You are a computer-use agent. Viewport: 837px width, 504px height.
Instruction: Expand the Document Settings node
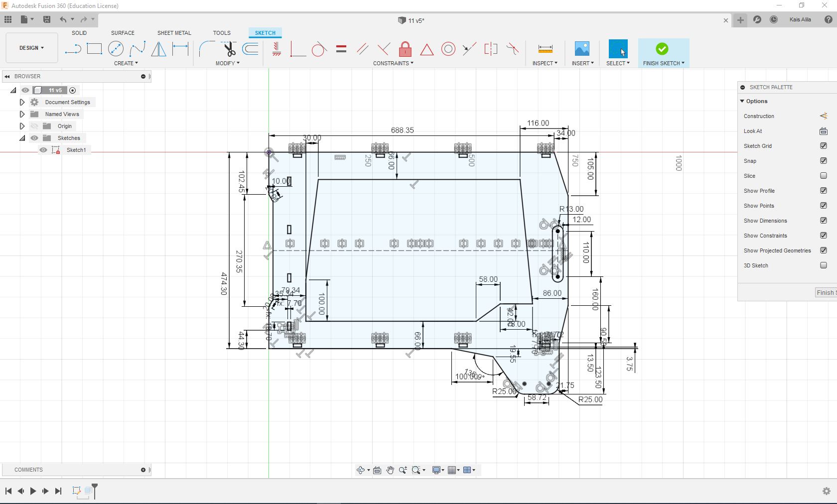tap(22, 102)
